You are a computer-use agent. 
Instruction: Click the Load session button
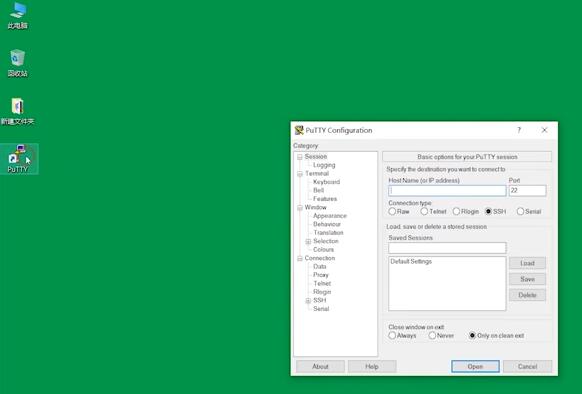[527, 263]
